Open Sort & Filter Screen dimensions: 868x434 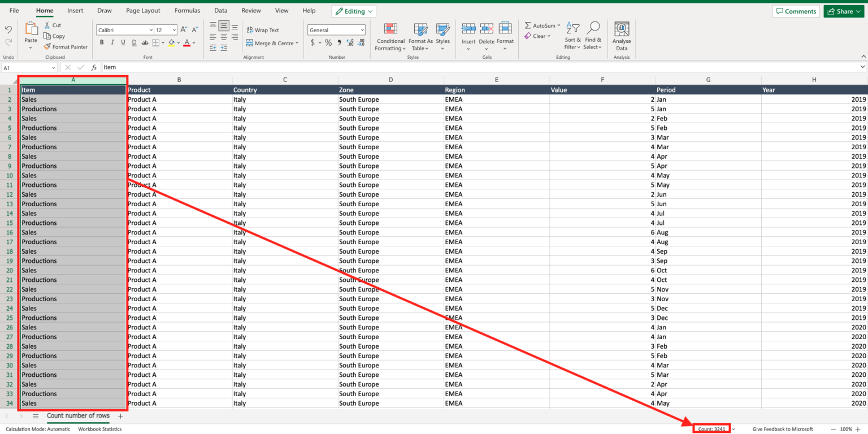point(572,36)
